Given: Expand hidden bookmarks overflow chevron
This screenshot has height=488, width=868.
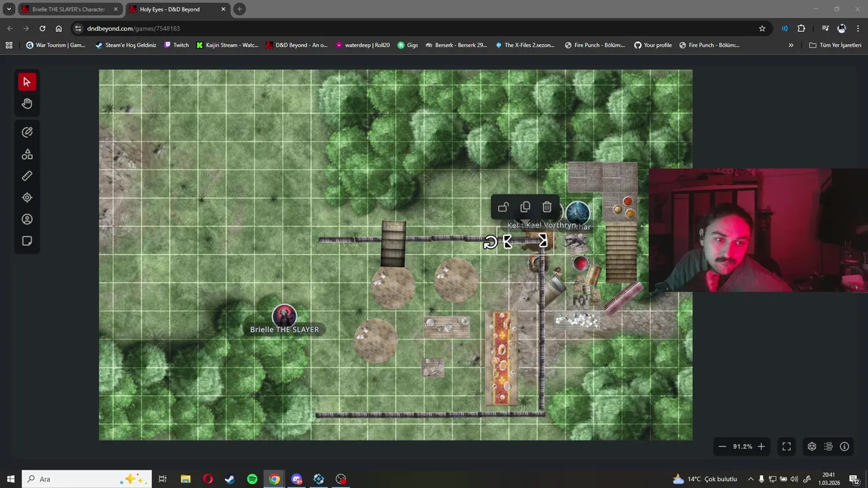Looking at the screenshot, I should pos(791,45).
